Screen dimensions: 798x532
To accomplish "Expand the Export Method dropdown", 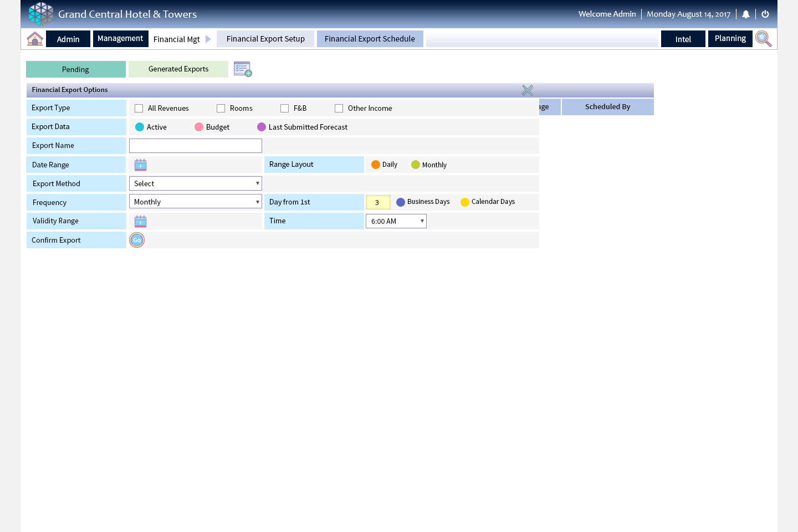I will point(195,183).
